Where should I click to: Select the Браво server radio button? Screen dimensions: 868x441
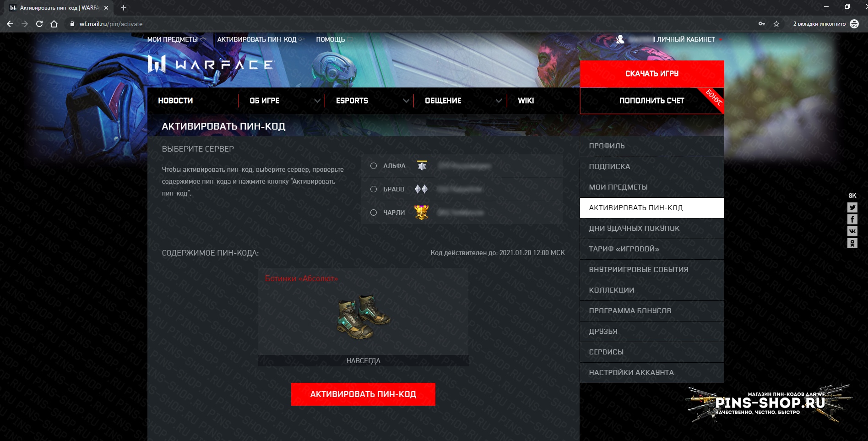point(374,189)
